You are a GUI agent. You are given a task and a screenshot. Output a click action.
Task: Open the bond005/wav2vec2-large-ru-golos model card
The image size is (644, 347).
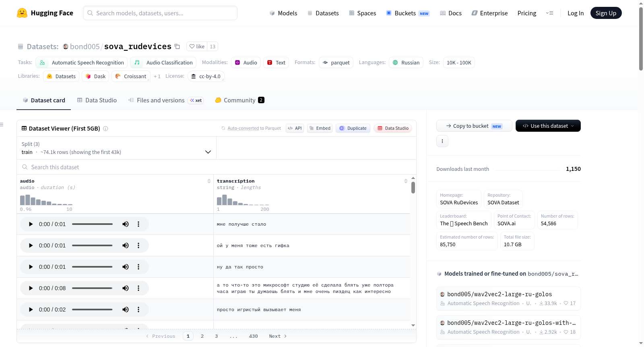click(508, 299)
